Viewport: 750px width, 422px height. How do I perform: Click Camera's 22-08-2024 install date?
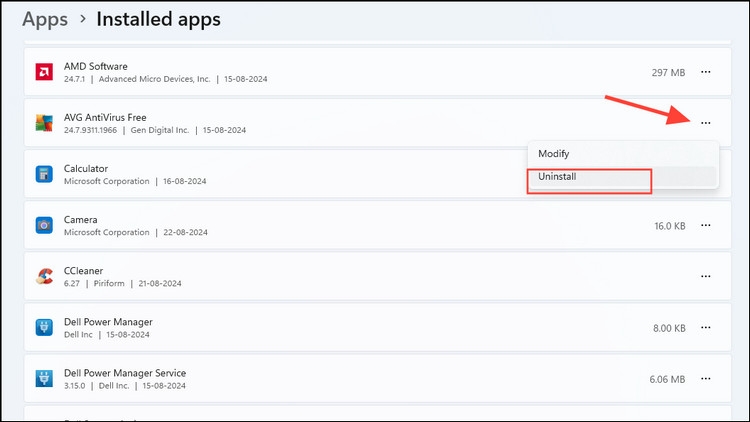coord(186,232)
